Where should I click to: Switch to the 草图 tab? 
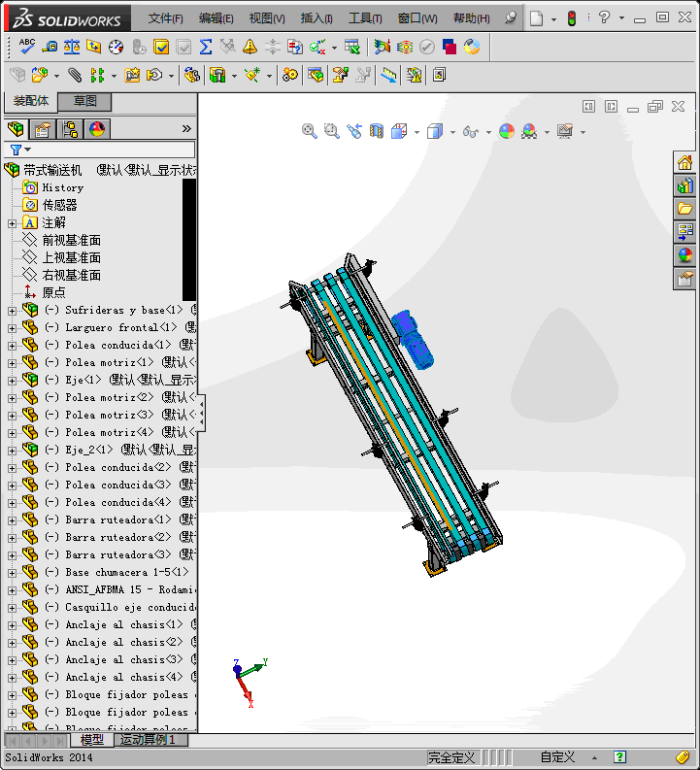coord(84,101)
